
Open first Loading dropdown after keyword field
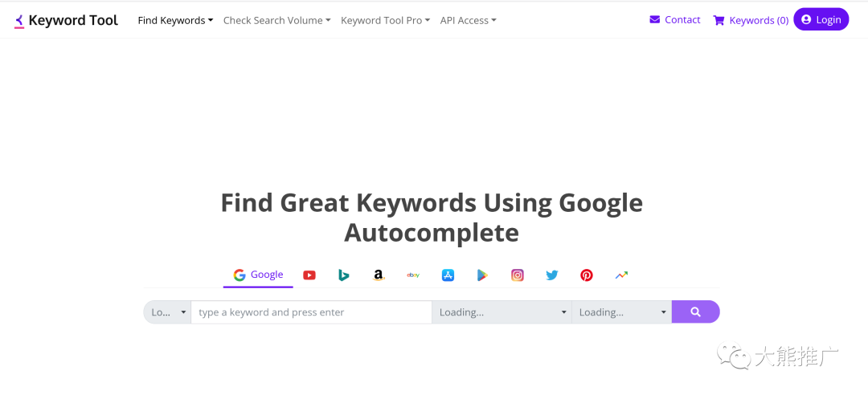pyautogui.click(x=502, y=312)
